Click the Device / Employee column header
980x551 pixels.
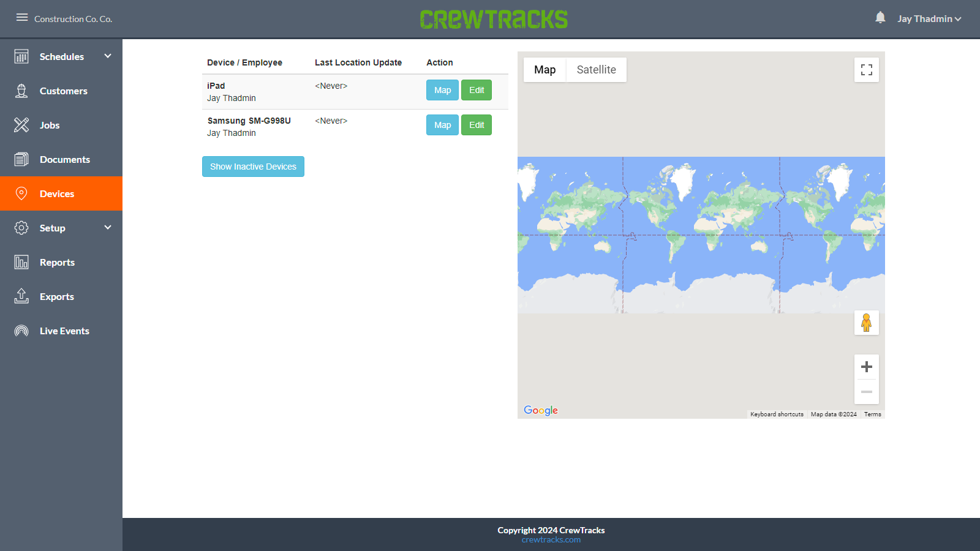(x=244, y=62)
